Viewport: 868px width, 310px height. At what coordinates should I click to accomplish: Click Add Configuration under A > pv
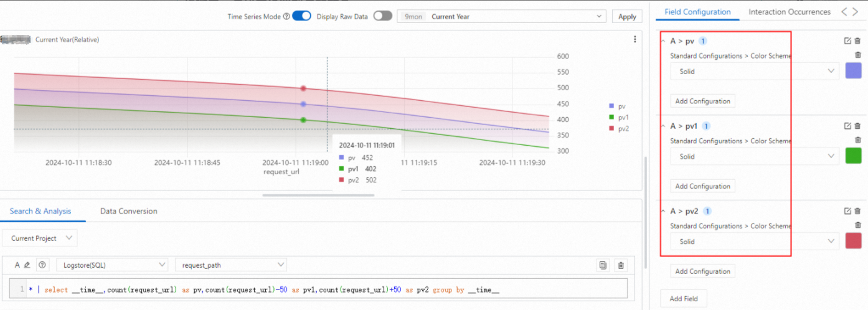tap(702, 101)
